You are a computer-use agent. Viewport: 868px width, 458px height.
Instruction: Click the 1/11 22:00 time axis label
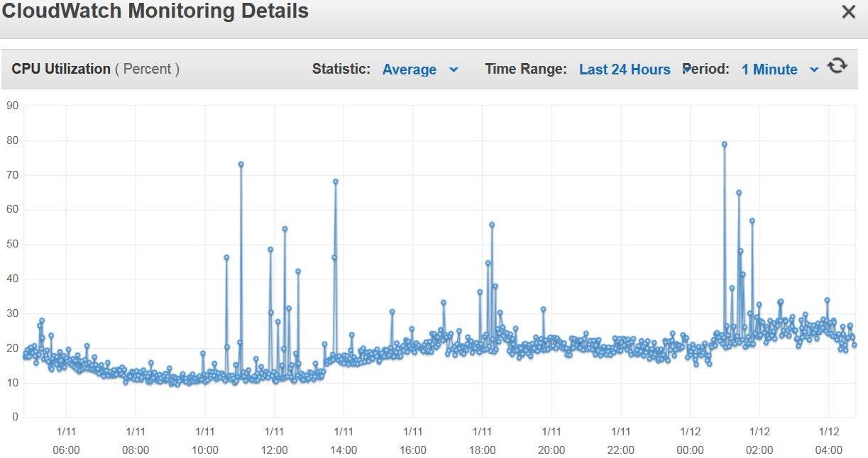[621, 440]
